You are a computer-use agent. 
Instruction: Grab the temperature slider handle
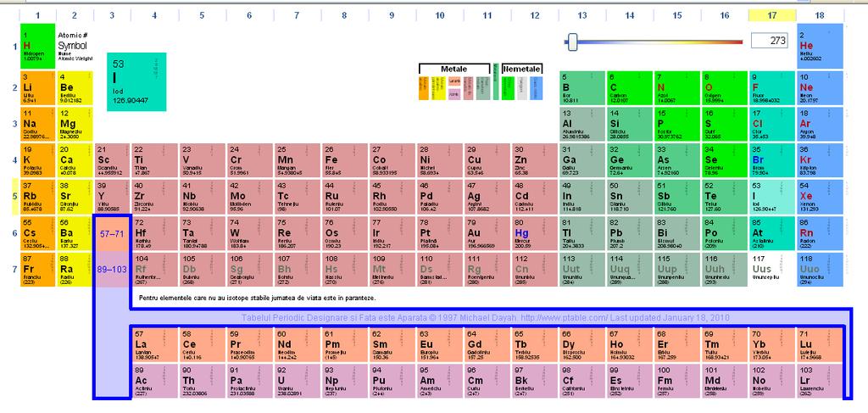pos(573,42)
